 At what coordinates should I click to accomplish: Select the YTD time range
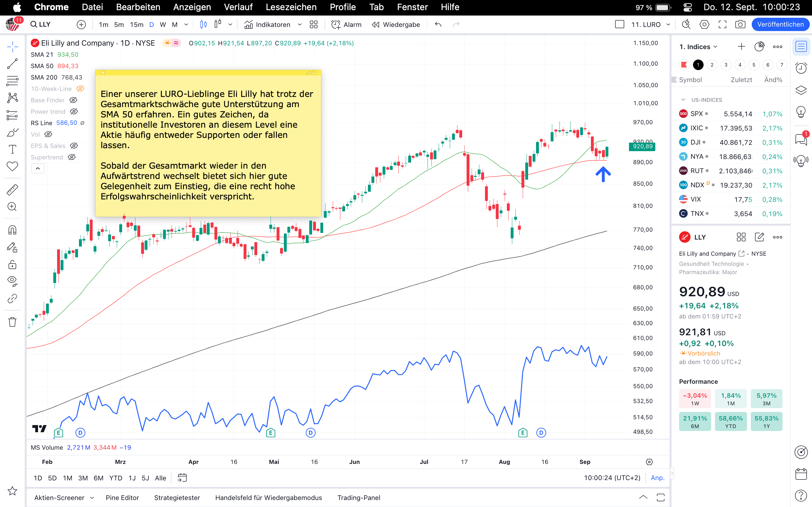pyautogui.click(x=115, y=478)
